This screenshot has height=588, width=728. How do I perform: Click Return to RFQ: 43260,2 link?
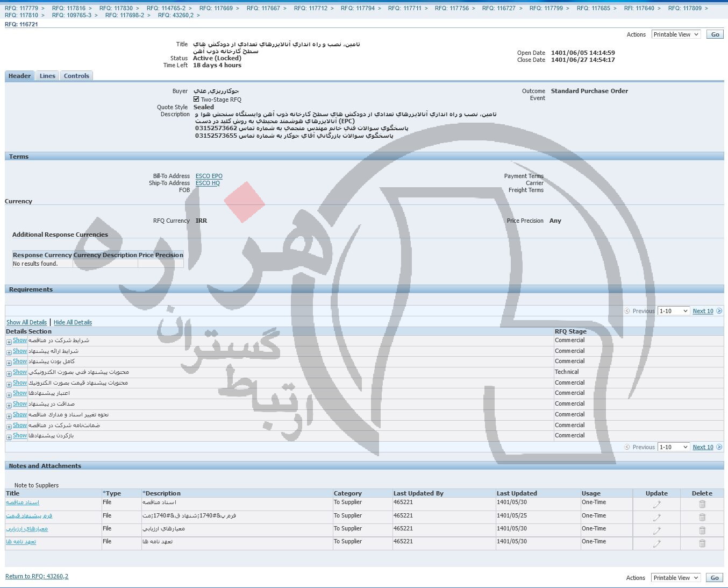tap(37, 576)
